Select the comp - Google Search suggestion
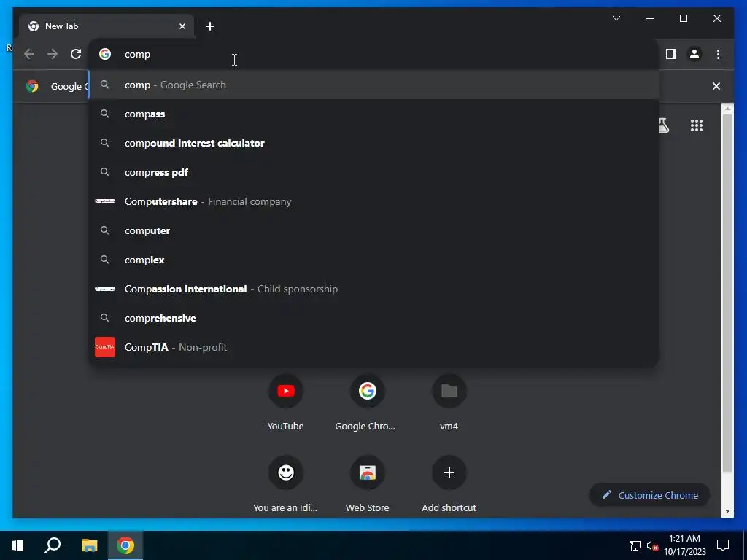747x560 pixels. coord(373,85)
